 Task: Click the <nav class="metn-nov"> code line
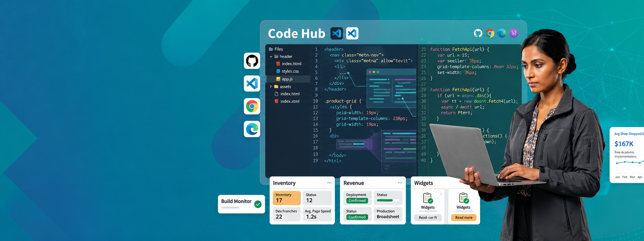(357, 55)
